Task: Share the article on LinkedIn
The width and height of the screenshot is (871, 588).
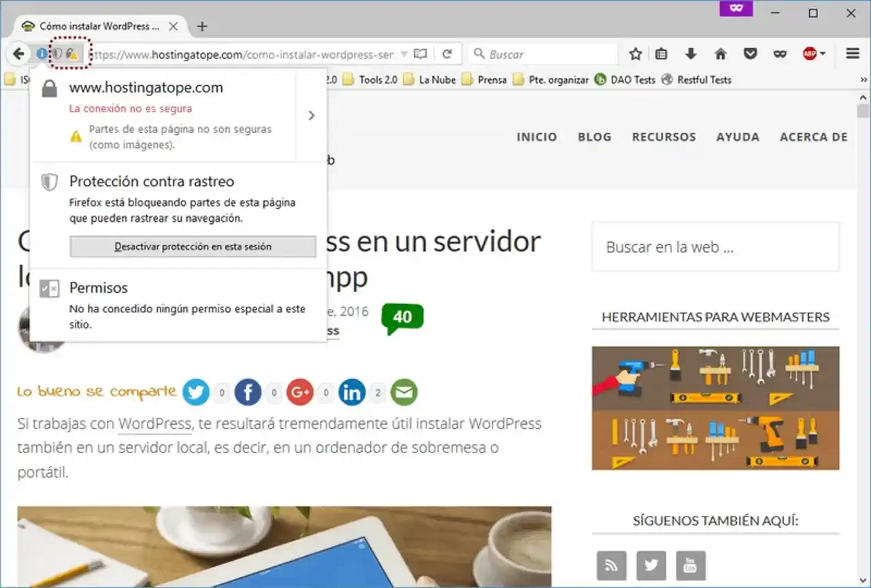Action: tap(352, 392)
